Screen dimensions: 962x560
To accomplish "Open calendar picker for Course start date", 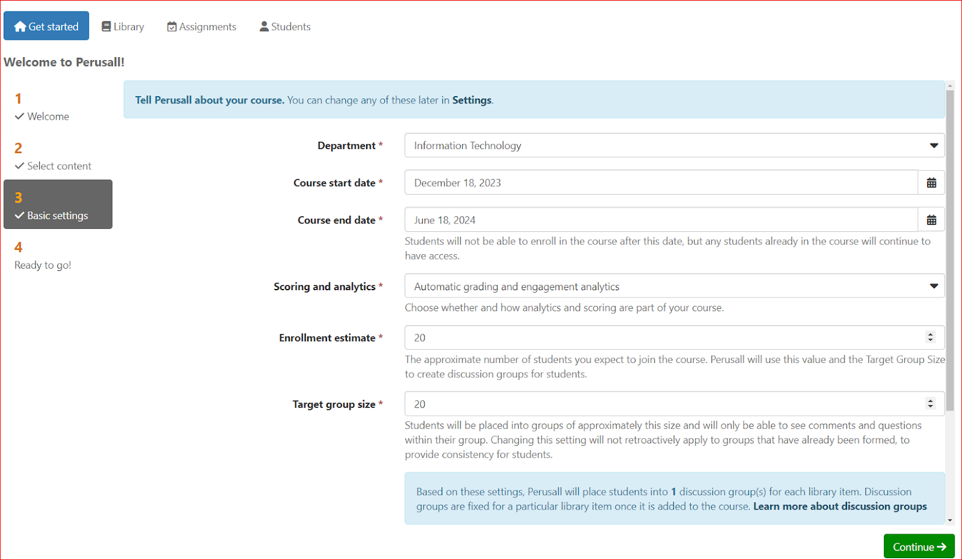I will (931, 183).
